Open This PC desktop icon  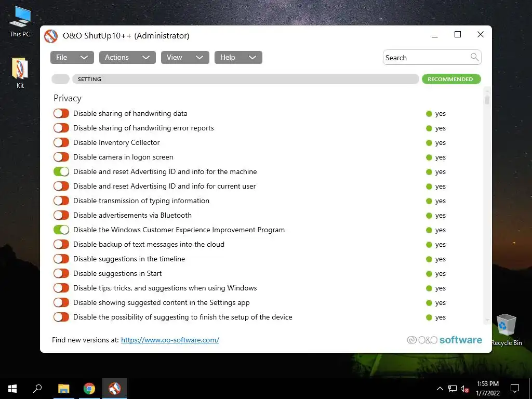(20, 21)
